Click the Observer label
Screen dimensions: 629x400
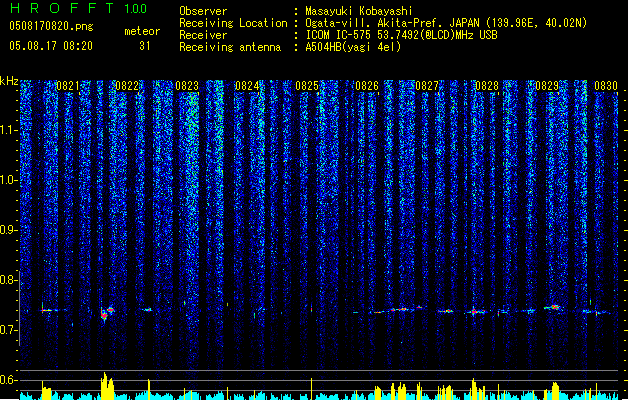(203, 11)
